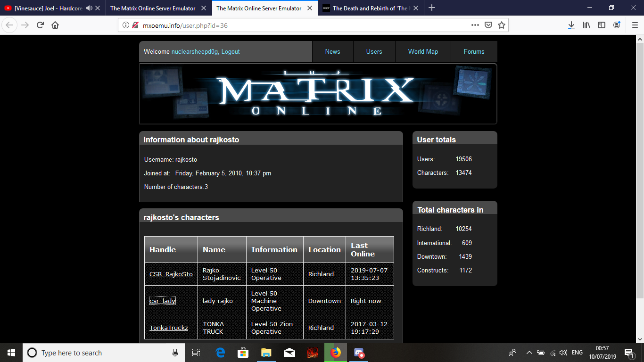Save page to Pocket icon

(x=489, y=25)
